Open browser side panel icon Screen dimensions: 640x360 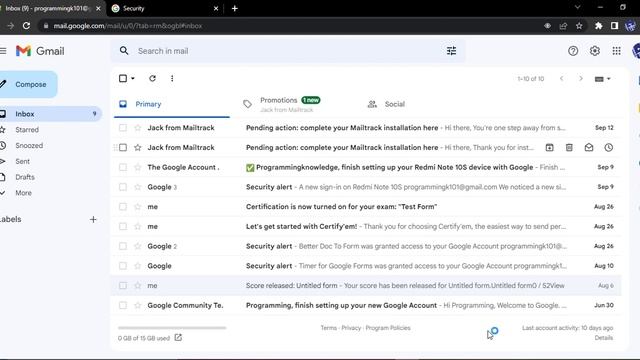[614, 26]
